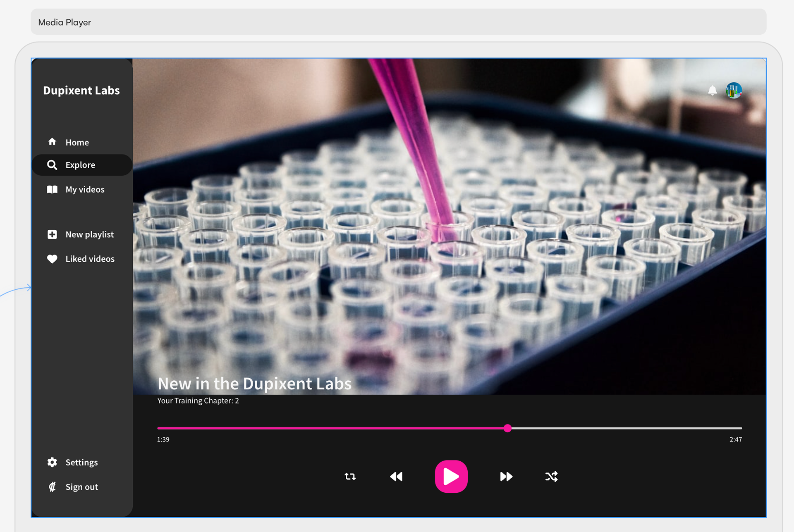This screenshot has height=532, width=794.
Task: Click the Liked videos heart icon
Action: (52, 259)
